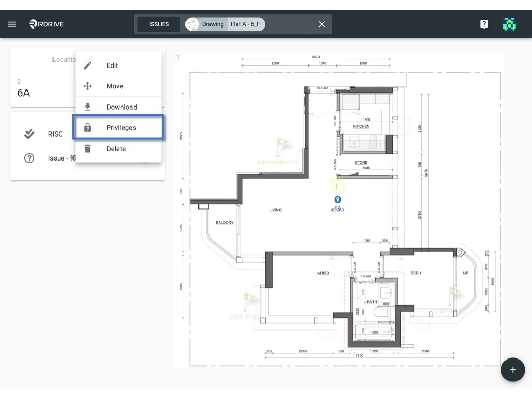Click the blue 6A location pin on drawing
The width and height of the screenshot is (532, 399).
[x=338, y=199]
